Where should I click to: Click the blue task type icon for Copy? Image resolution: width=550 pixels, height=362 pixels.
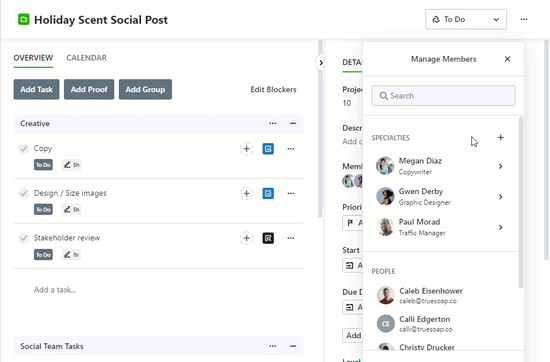point(268,149)
